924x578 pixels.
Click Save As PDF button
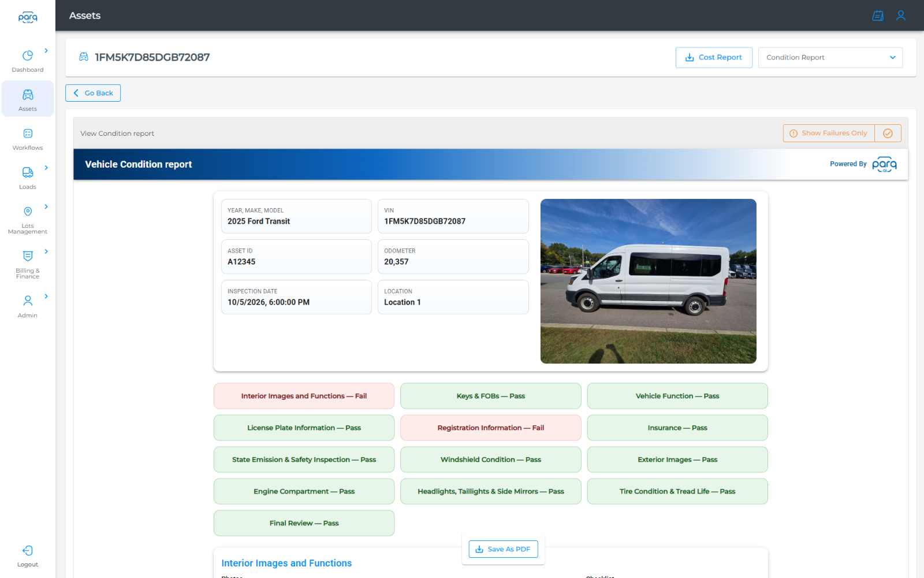503,549
